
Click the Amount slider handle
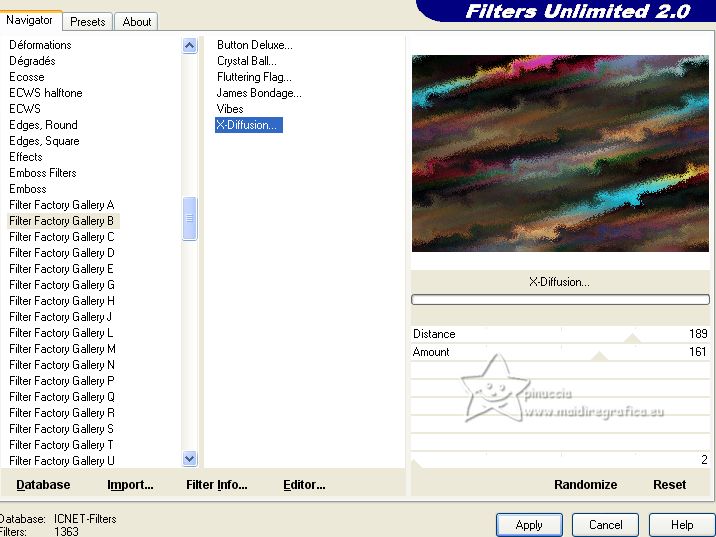[599, 356]
